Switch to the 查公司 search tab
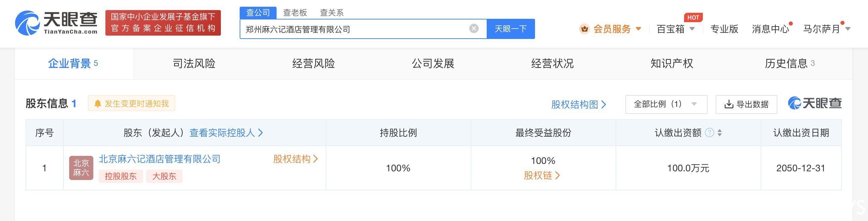868x221 pixels. point(258,13)
